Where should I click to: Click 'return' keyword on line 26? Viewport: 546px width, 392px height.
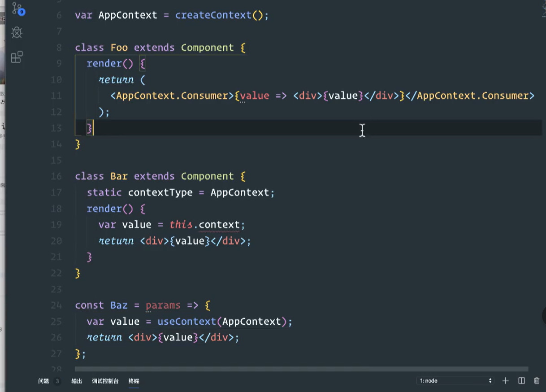[x=104, y=338]
